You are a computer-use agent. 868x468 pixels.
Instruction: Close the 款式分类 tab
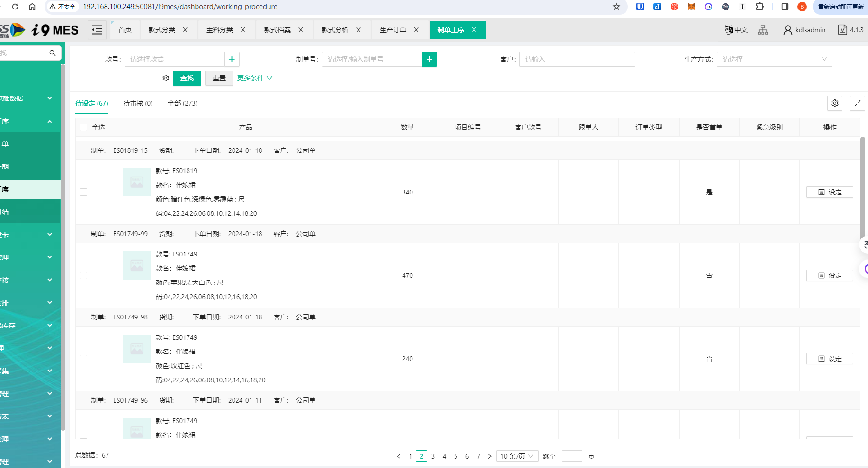pyautogui.click(x=185, y=30)
